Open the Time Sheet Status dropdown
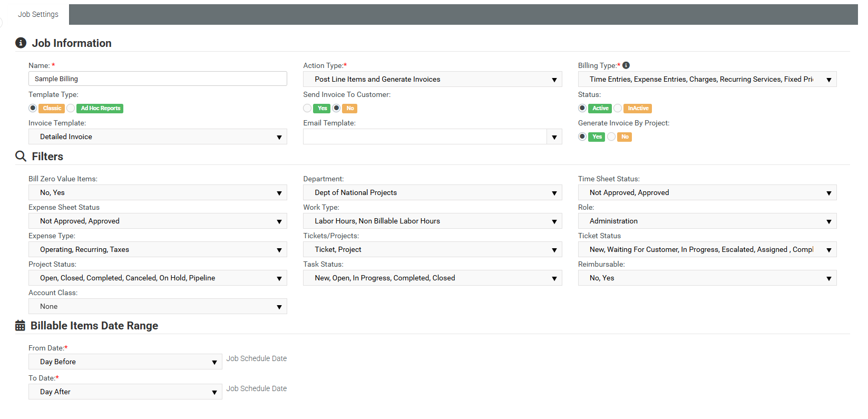The height and width of the screenshot is (419, 868). pyautogui.click(x=707, y=192)
